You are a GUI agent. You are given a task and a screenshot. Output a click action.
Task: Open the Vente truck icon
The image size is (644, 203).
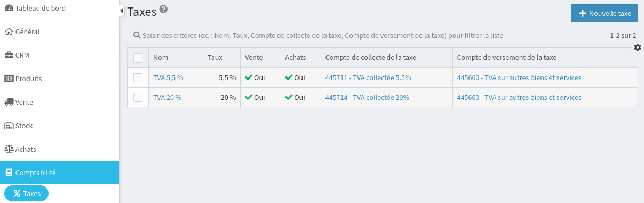tap(9, 102)
